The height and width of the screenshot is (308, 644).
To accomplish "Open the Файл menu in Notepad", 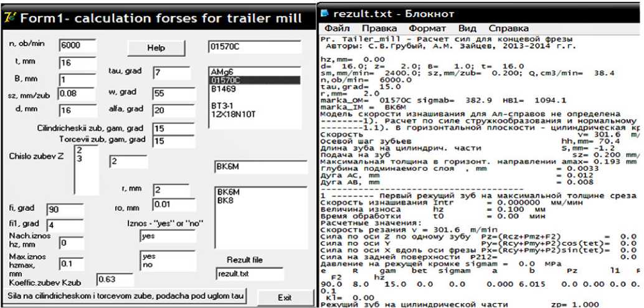I will (337, 29).
